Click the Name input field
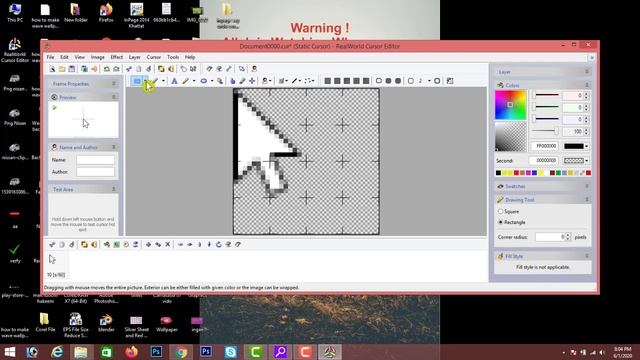 click(96, 160)
